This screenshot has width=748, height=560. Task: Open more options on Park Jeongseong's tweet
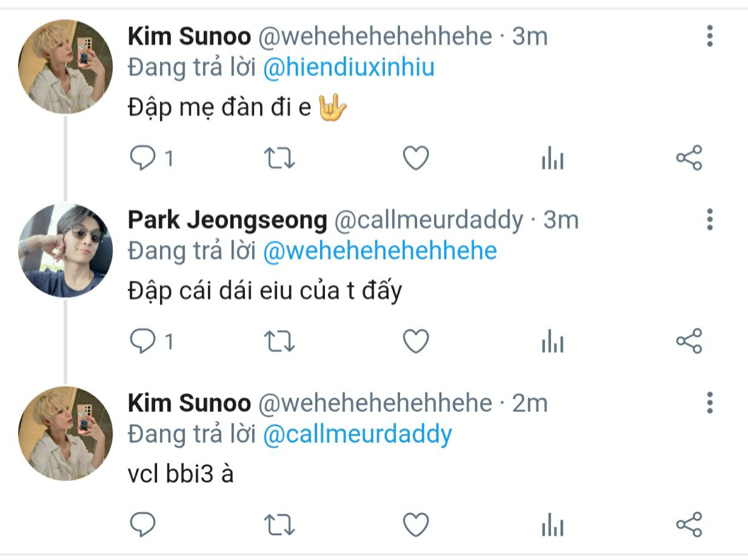pos(710,219)
